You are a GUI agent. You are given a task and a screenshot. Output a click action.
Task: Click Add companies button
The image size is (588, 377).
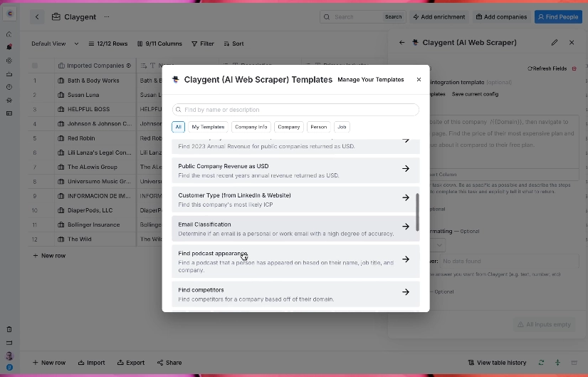pyautogui.click(x=501, y=17)
